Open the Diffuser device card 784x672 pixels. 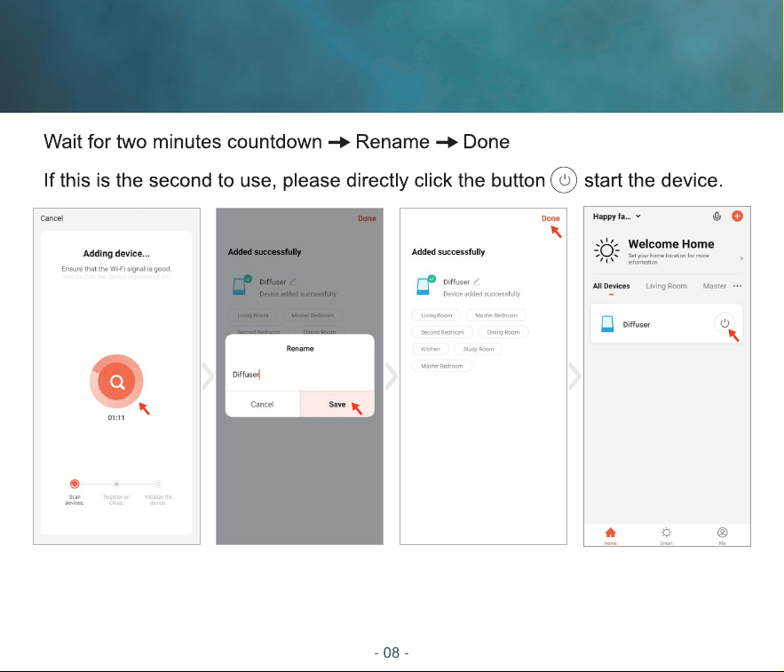point(666,323)
